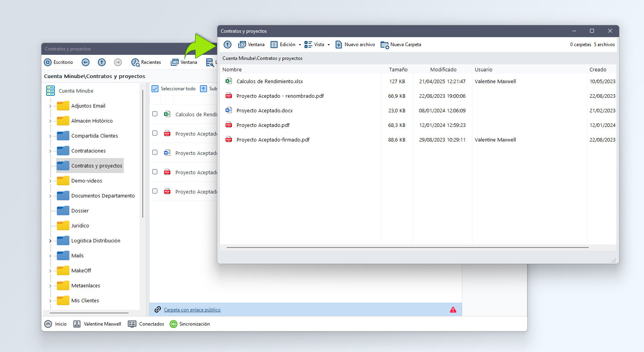Expand the Logística Distribución folder

click(x=50, y=241)
